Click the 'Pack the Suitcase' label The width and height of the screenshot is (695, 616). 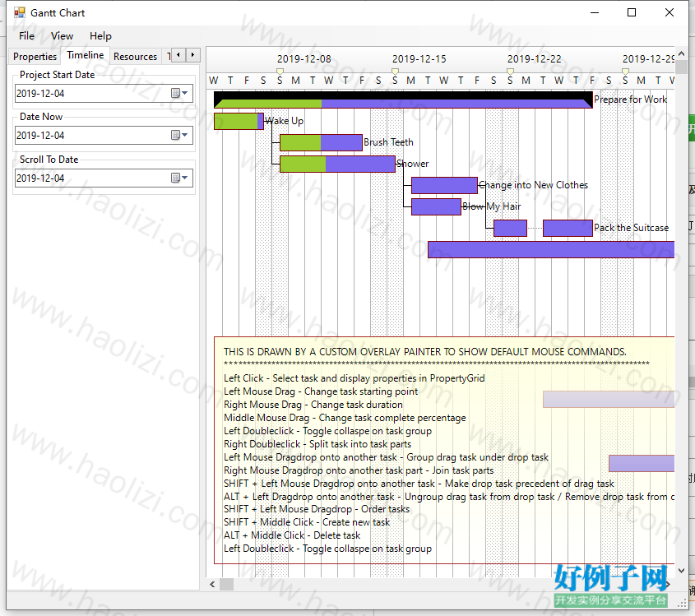pos(631,228)
